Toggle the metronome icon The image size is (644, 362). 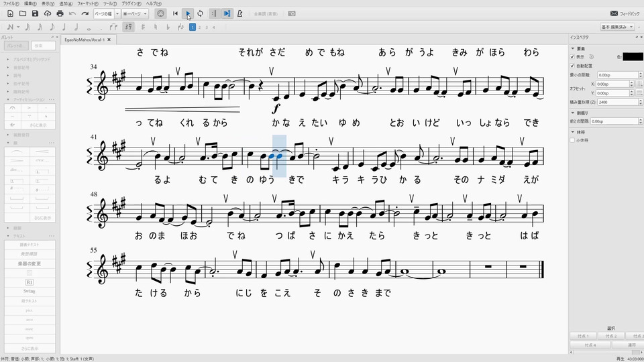240,13
